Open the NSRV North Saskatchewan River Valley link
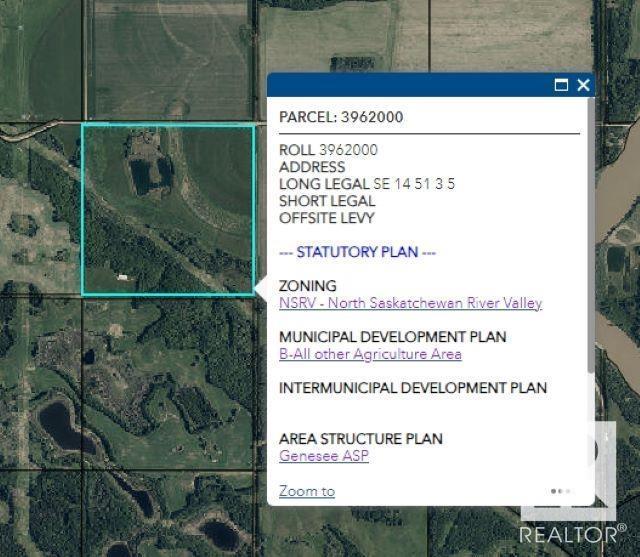Screen dimensions: 640x557 coord(410,303)
